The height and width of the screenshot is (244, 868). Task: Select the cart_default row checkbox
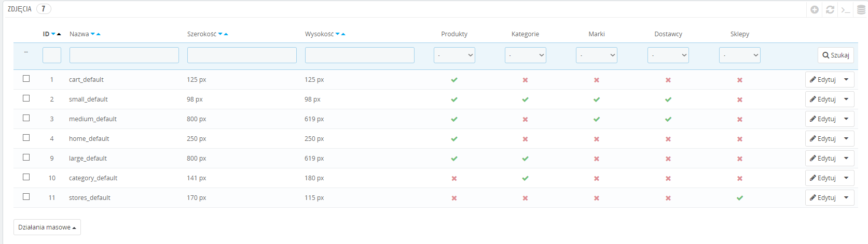26,79
